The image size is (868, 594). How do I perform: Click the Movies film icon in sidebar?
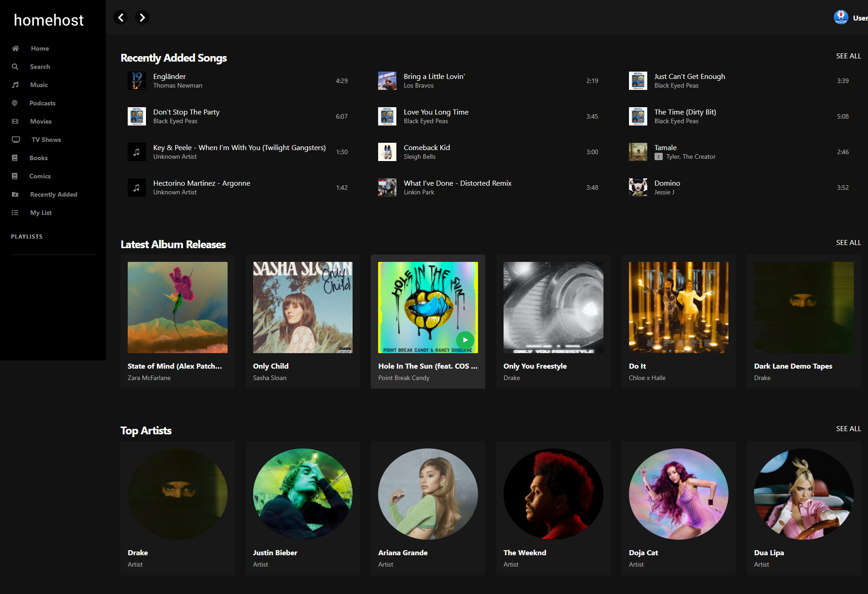click(15, 121)
